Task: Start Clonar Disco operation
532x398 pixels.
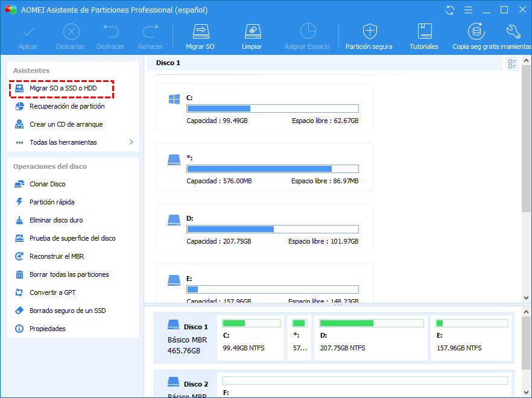Action: click(47, 184)
